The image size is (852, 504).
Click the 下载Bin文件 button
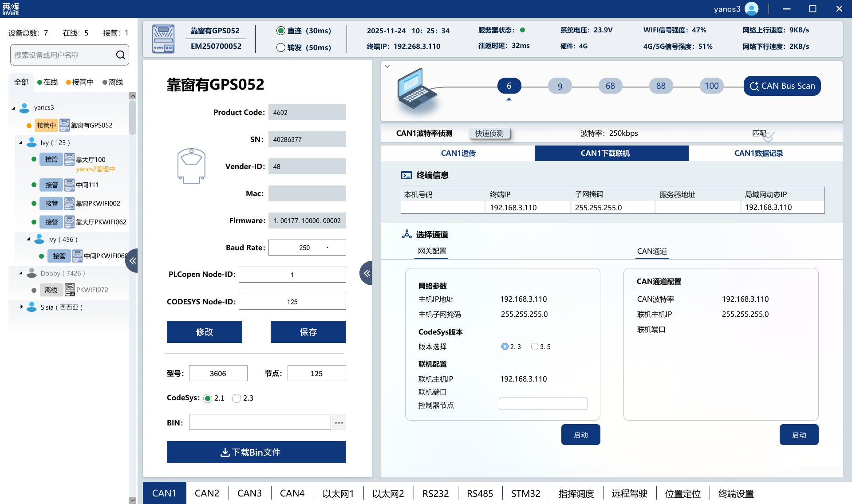pyautogui.click(x=256, y=452)
